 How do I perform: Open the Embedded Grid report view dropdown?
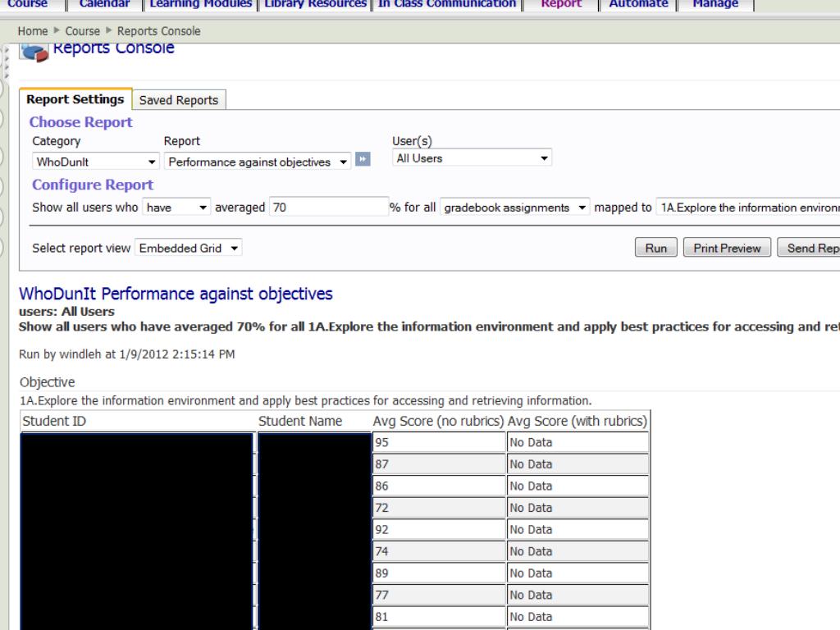[x=189, y=248]
